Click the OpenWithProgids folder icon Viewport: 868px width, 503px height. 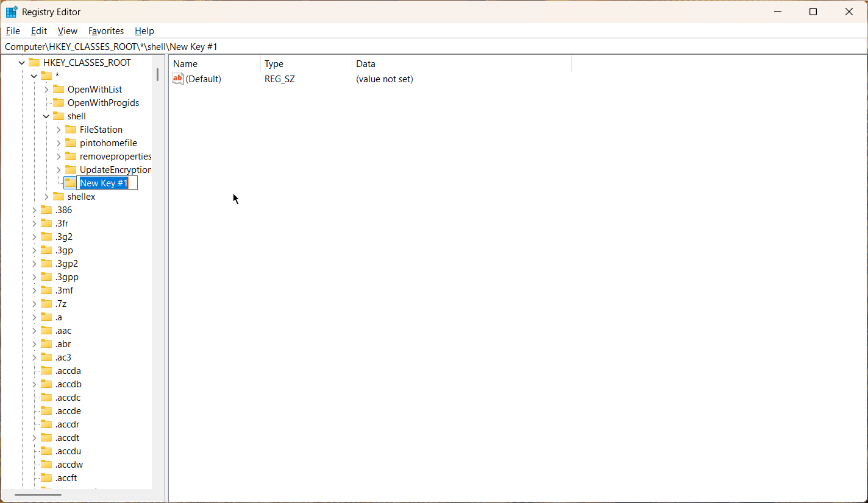coord(59,102)
